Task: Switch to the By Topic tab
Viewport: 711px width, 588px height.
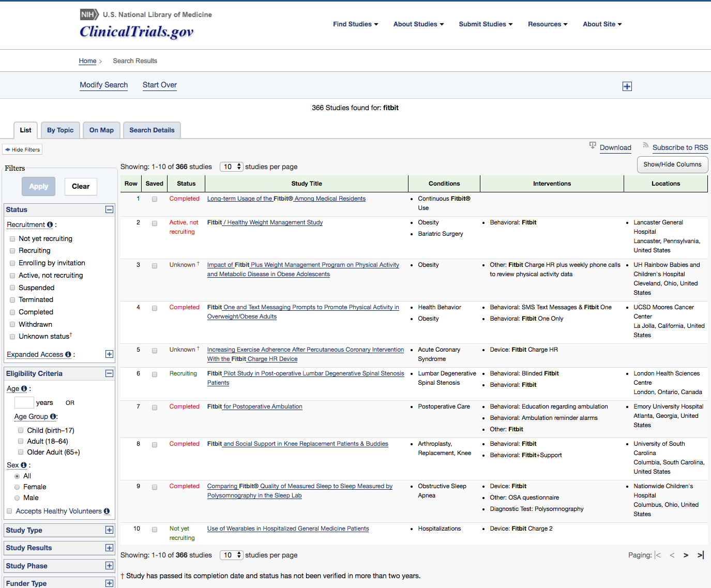Action: click(60, 130)
